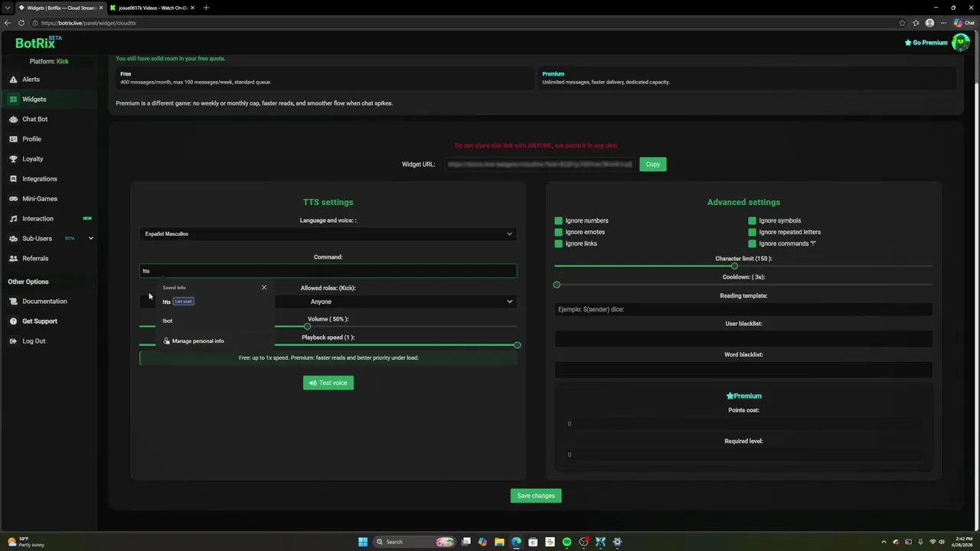
Task: Toggle Ignore repeated letters checkbox
Action: [x=752, y=232]
